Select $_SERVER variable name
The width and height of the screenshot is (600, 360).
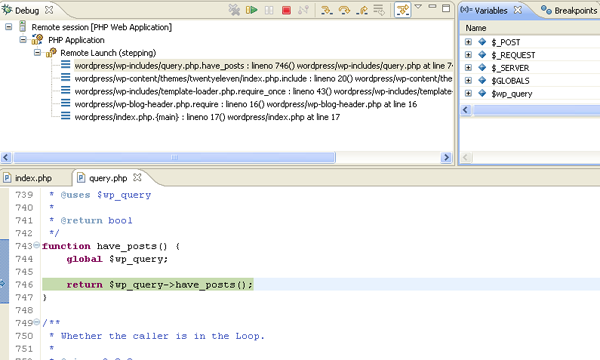click(510, 68)
